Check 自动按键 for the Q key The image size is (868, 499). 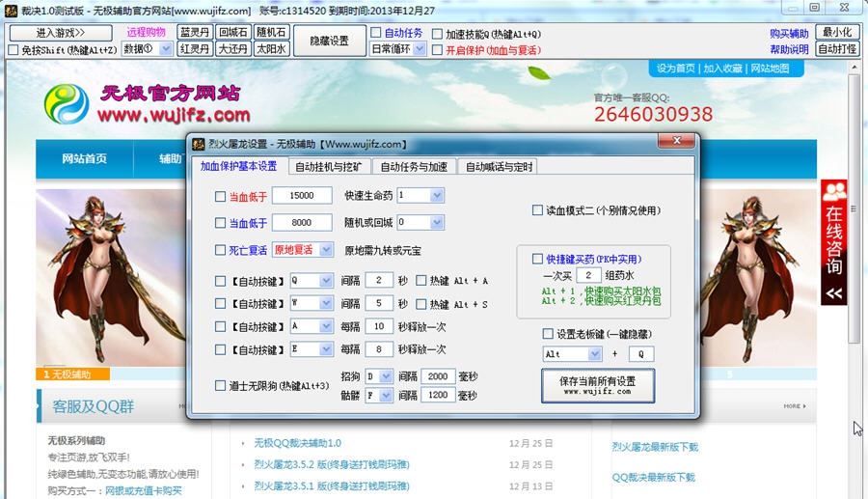coord(220,281)
